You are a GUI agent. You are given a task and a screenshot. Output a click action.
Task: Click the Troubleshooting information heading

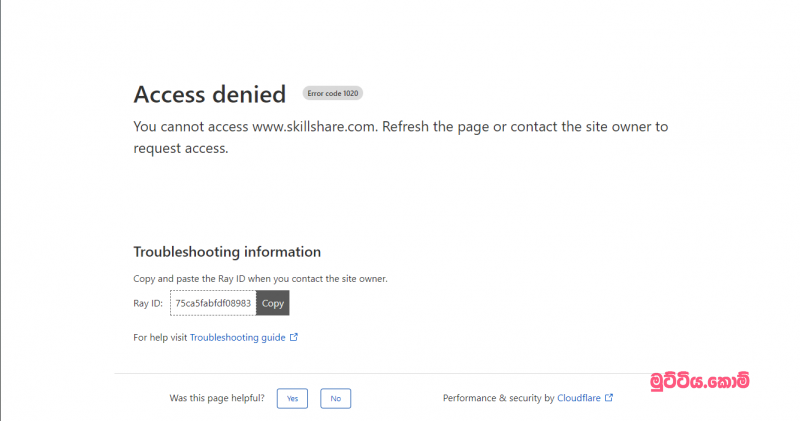click(x=227, y=252)
